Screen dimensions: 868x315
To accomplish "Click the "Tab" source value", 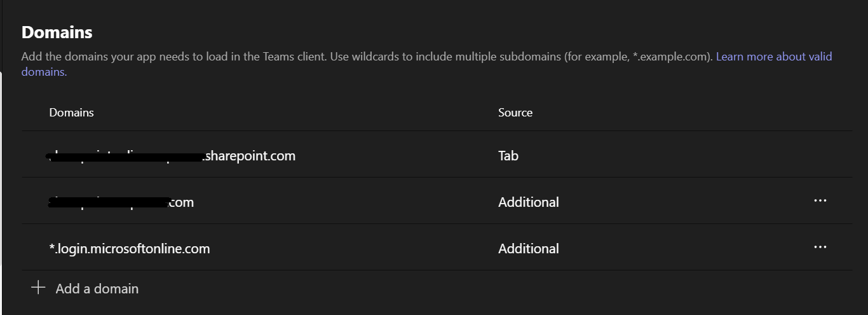I will click(x=508, y=156).
